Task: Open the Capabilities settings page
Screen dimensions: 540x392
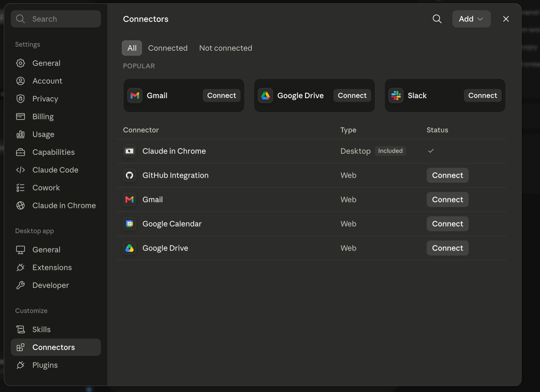Action: click(56, 152)
